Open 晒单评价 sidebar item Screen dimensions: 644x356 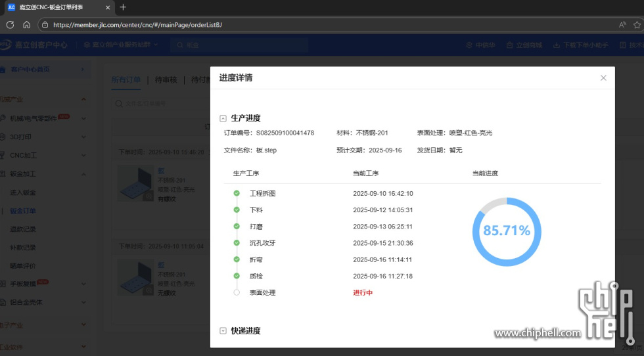pyautogui.click(x=23, y=266)
